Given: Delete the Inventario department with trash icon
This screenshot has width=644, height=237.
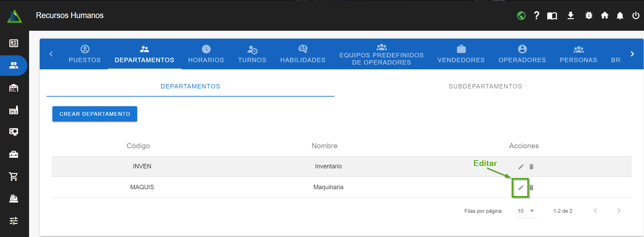Looking at the screenshot, I should pyautogui.click(x=531, y=167).
